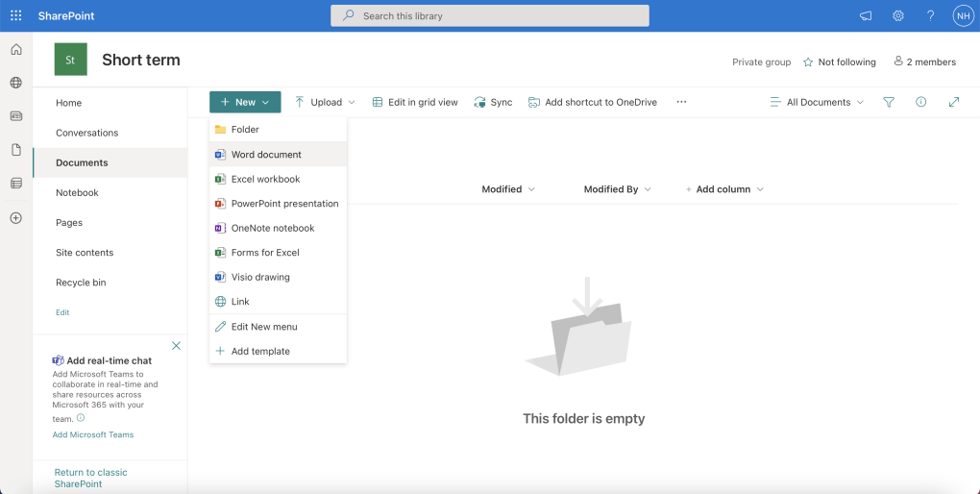Click the 2 members link

tap(925, 62)
